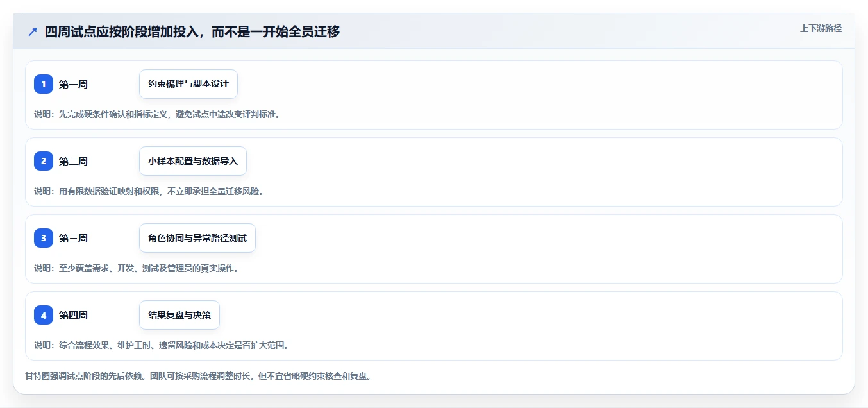Click the 上下游路径 label in the header
This screenshot has height=408, width=868.
[821, 28]
